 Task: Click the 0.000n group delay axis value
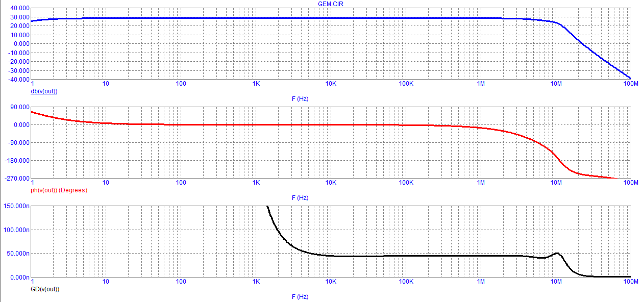pyautogui.click(x=19, y=278)
